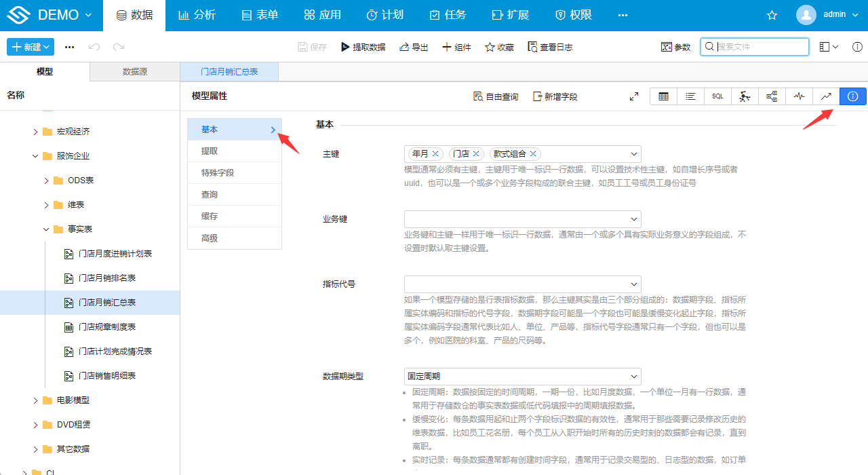Image resolution: width=868 pixels, height=475 pixels.
Task: Switch to the table grid view icon
Action: click(663, 97)
